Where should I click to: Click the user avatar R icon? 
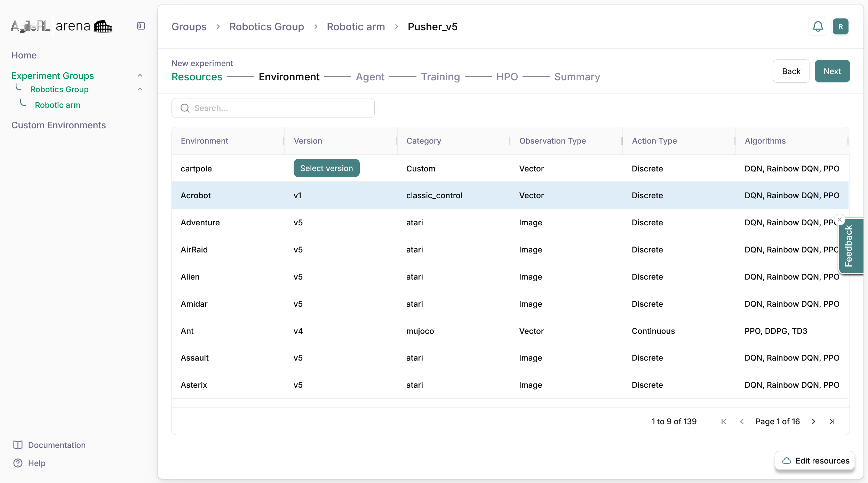tap(841, 26)
